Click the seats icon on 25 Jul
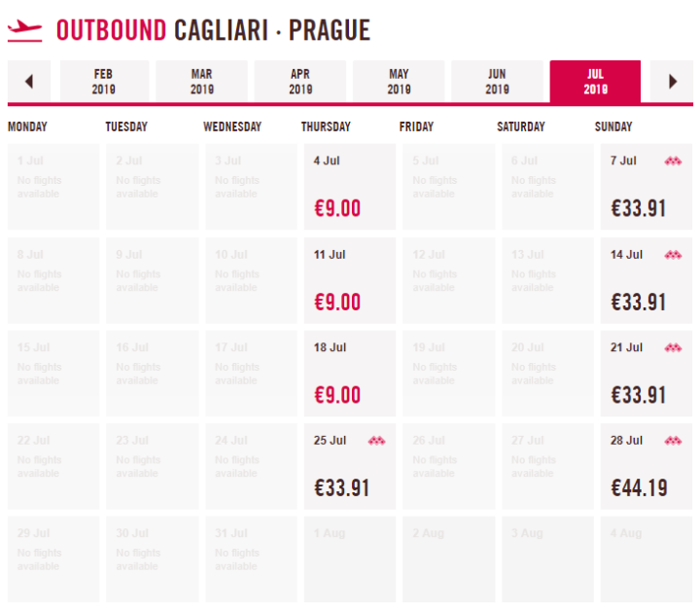The height and width of the screenshot is (611, 700). 376,442
